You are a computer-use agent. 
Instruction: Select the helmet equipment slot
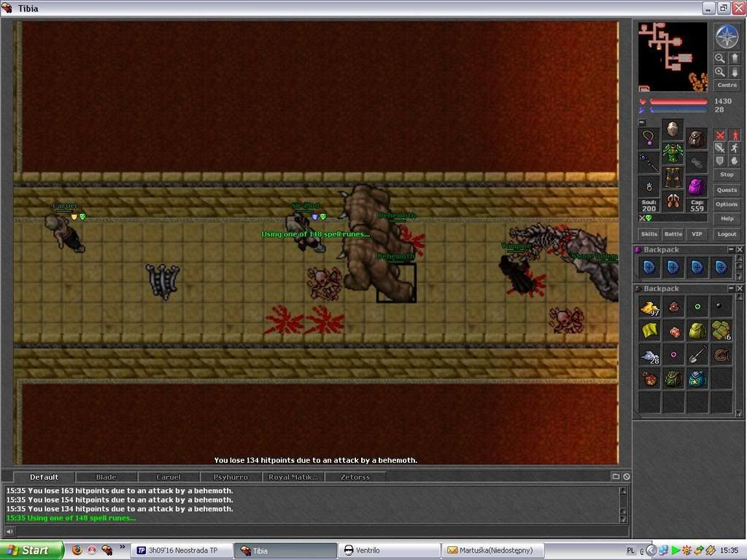[x=672, y=128]
